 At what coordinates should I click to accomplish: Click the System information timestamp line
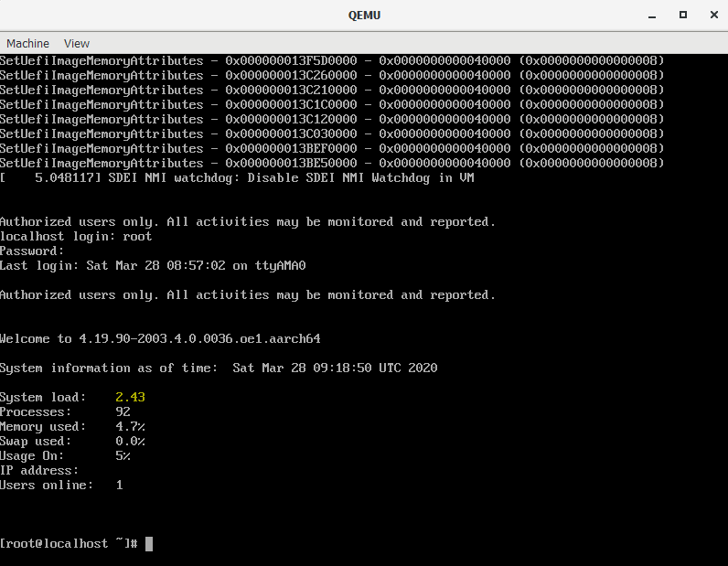coord(219,368)
